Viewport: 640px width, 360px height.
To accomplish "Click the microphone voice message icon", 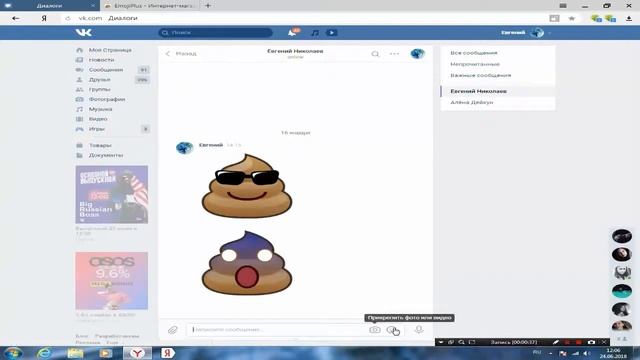I will tap(419, 329).
